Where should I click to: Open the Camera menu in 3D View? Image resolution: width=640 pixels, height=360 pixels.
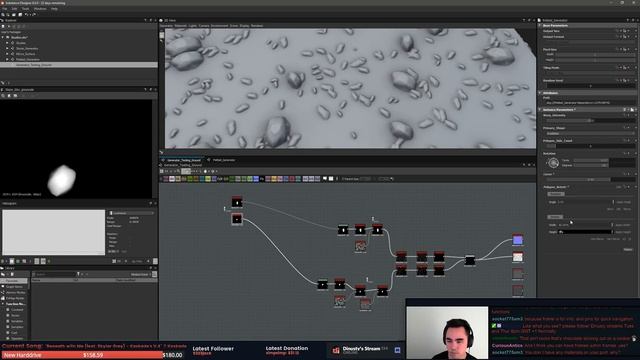pyautogui.click(x=204, y=26)
